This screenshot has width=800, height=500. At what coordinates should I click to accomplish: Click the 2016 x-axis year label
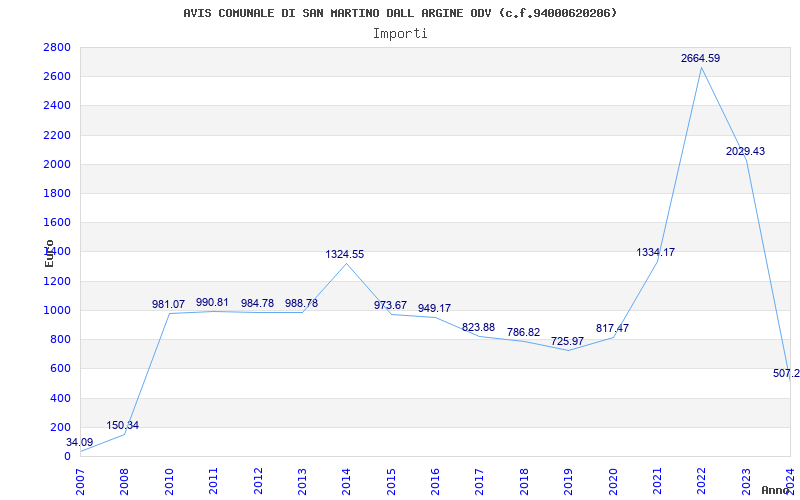436,481
